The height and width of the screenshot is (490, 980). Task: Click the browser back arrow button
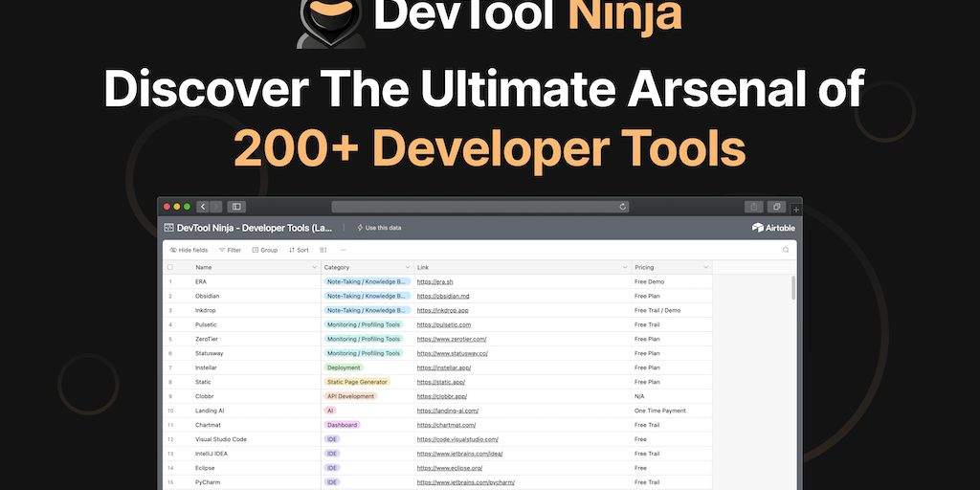tap(203, 207)
